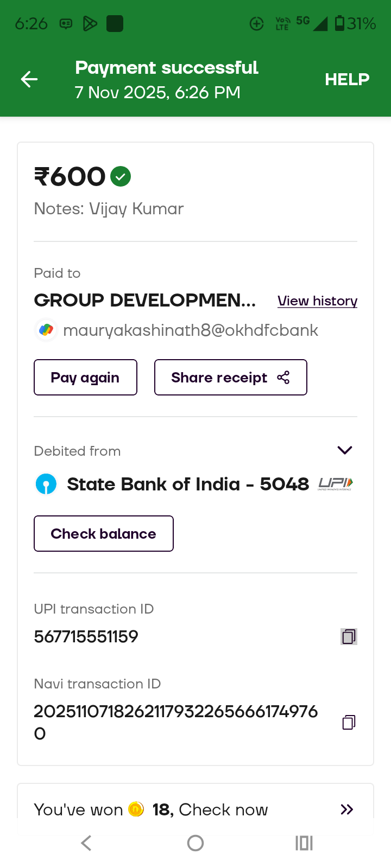Tap the back arrow in header
Image resolution: width=391 pixels, height=868 pixels.
[x=29, y=80]
